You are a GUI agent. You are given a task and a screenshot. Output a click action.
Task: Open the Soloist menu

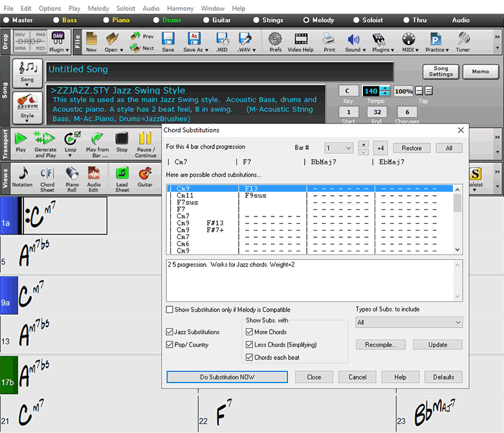[126, 8]
